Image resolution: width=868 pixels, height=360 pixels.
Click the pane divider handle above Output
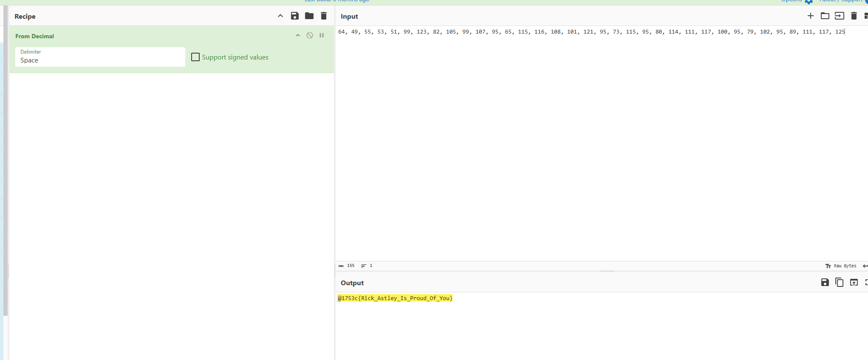pos(607,271)
